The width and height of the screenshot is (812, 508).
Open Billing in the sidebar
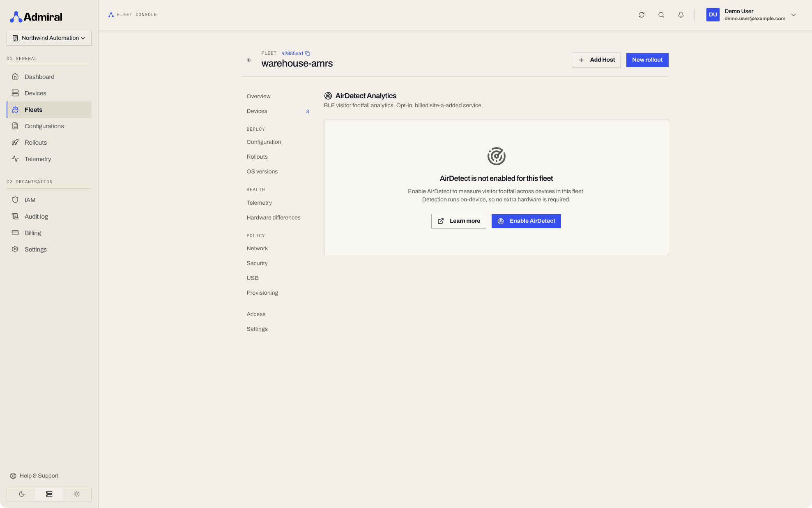49,233
